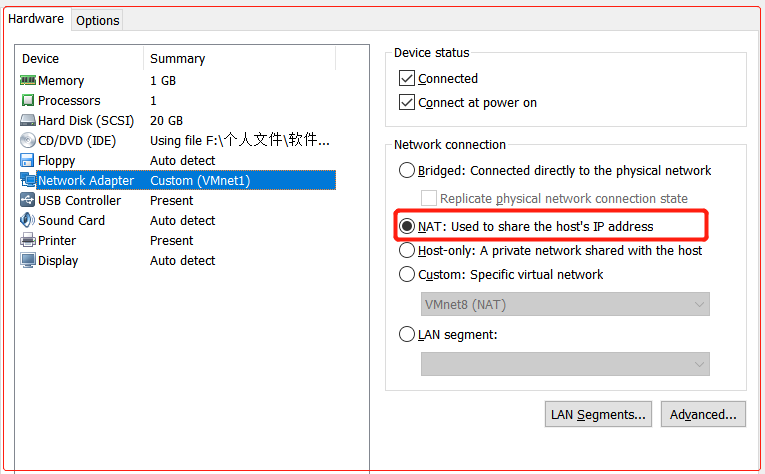
Task: Open the Advanced network settings
Action: [x=703, y=415]
